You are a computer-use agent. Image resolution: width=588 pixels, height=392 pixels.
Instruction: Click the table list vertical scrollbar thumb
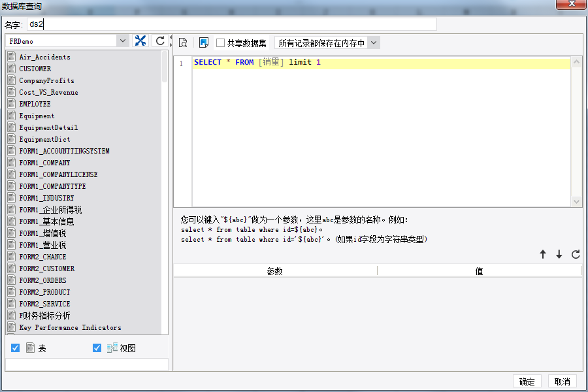tap(164, 67)
